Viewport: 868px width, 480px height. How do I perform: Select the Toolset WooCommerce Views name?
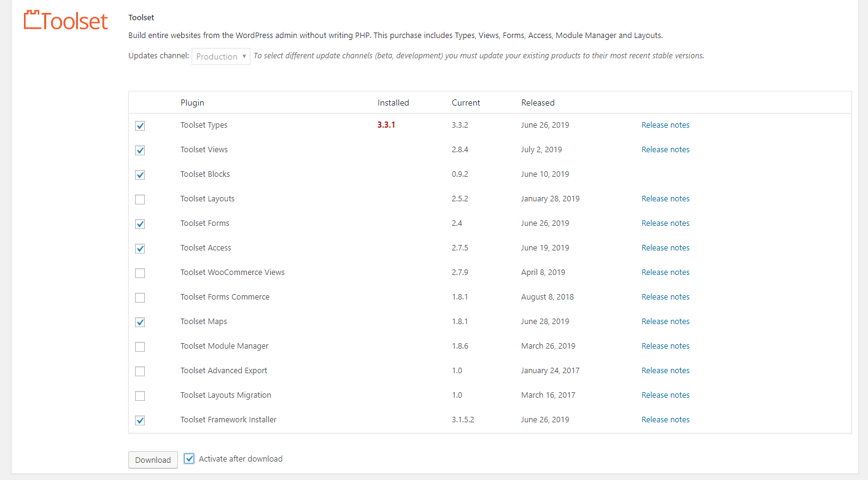(233, 273)
